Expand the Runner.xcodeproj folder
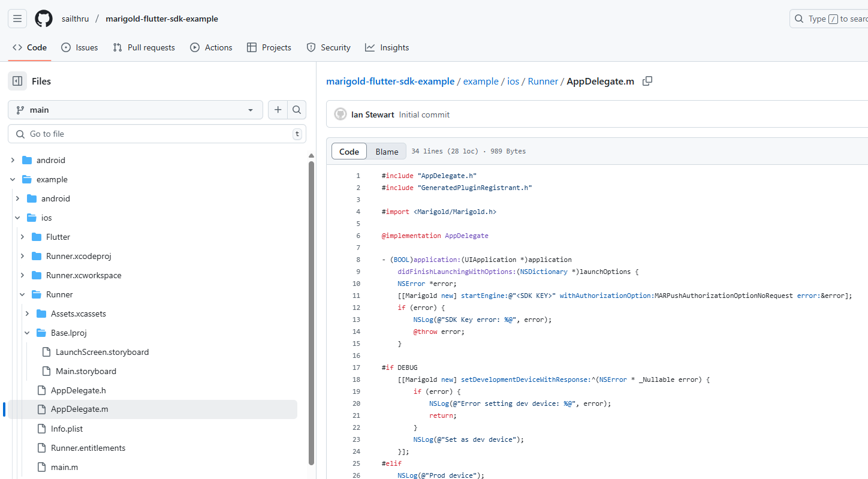 [22, 256]
